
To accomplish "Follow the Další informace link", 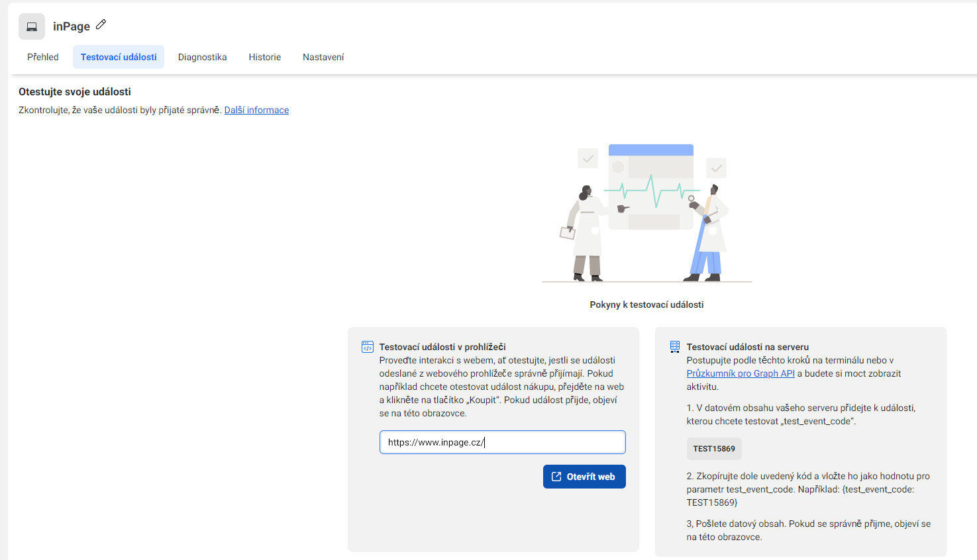I will point(256,110).
